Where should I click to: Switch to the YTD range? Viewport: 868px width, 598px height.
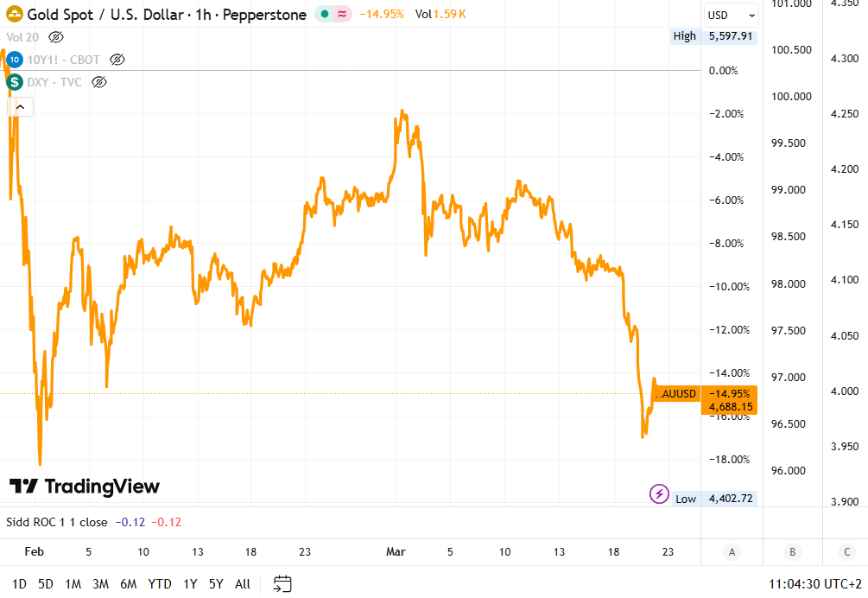[x=160, y=584]
